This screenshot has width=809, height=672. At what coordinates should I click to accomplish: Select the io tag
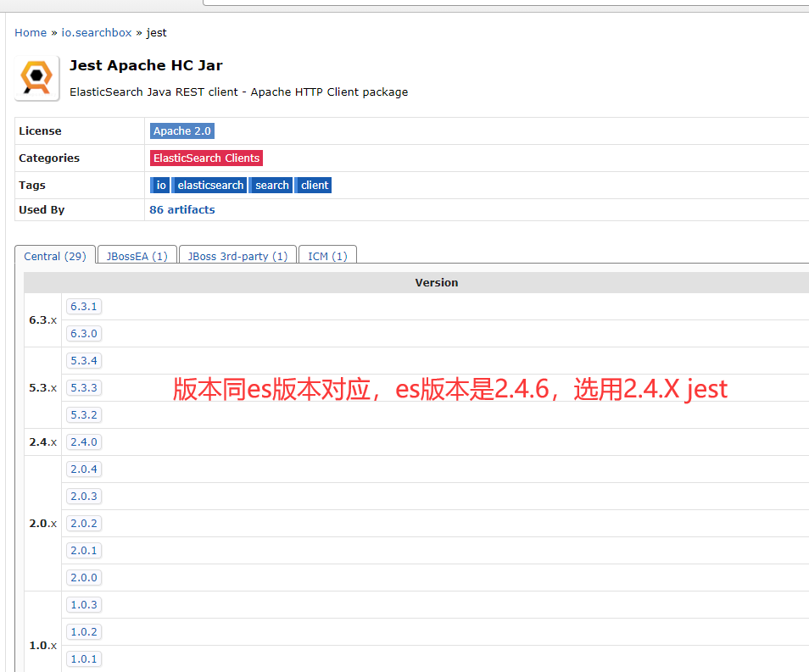tap(160, 185)
